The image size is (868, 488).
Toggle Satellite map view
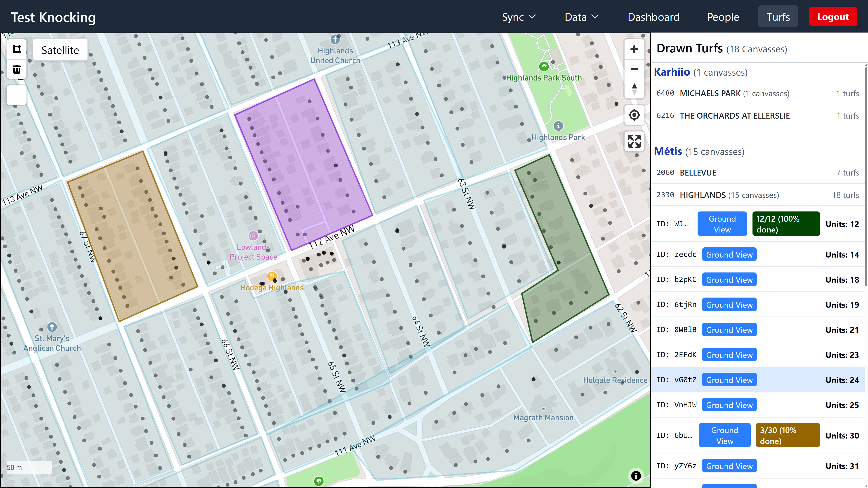60,50
